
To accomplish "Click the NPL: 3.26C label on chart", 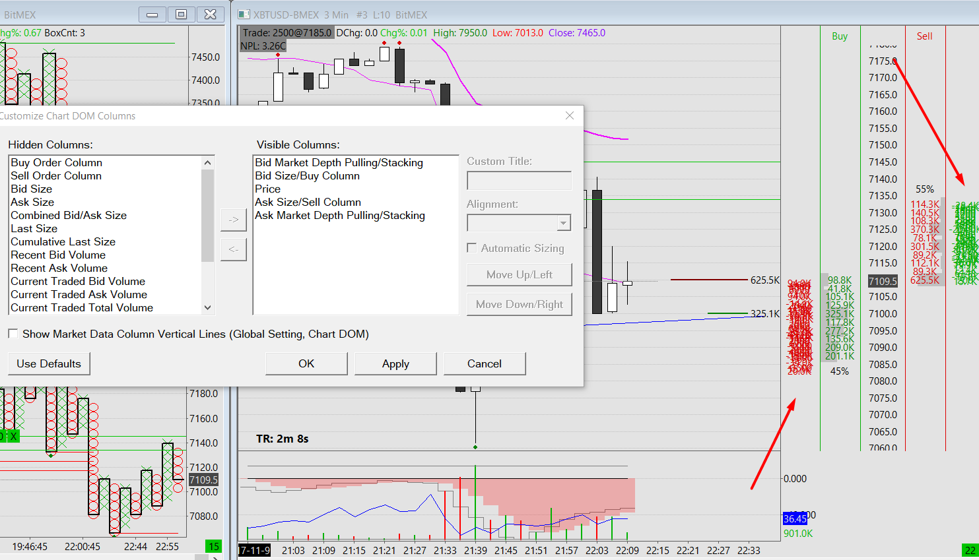I will pyautogui.click(x=263, y=46).
